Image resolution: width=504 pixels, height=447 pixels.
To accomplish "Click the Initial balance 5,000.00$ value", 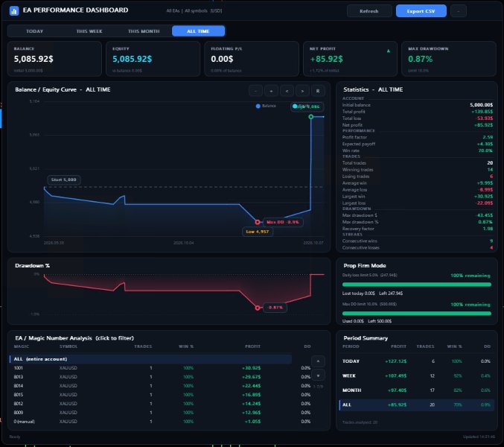I will pos(481,105).
